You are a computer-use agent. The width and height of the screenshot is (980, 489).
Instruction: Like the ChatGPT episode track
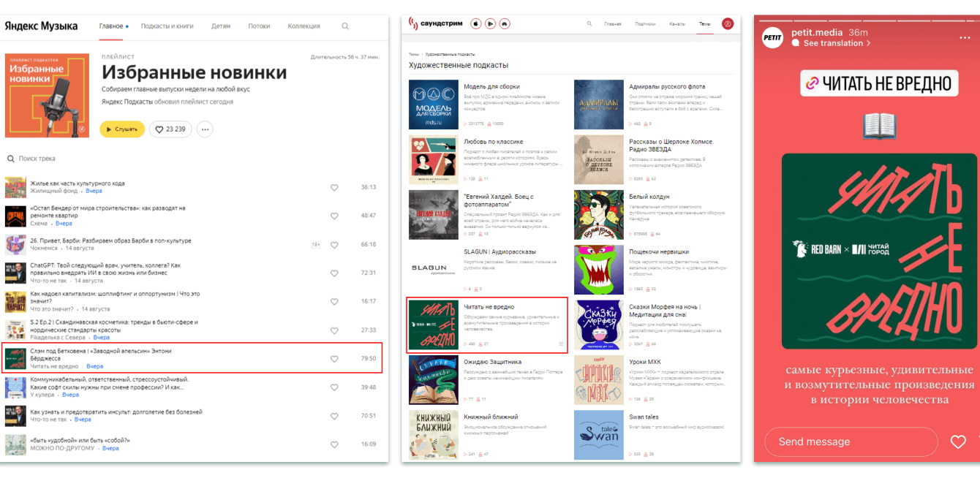pos(334,273)
